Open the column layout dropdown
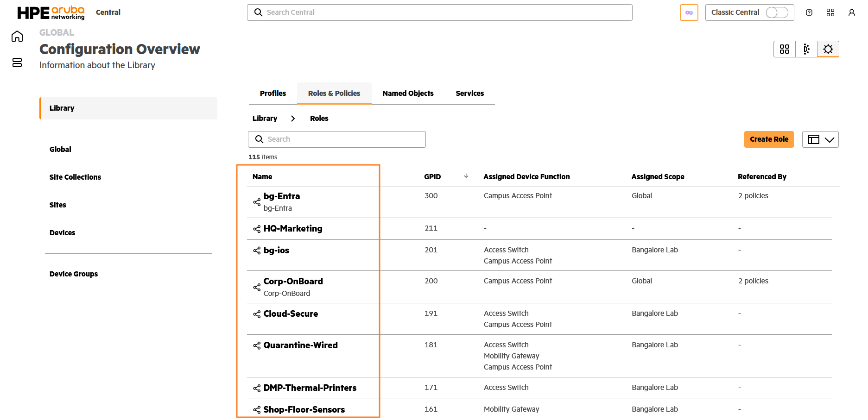The width and height of the screenshot is (868, 420). 820,139
